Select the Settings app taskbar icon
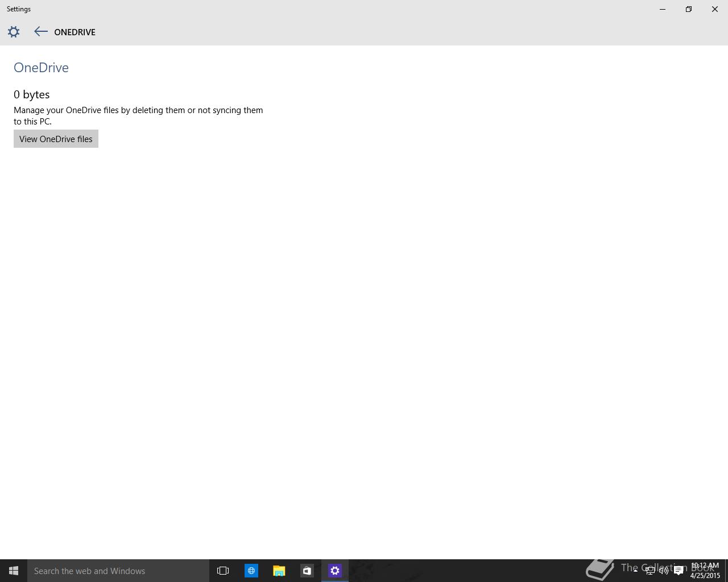Viewport: 728px width, 582px height. coord(335,571)
